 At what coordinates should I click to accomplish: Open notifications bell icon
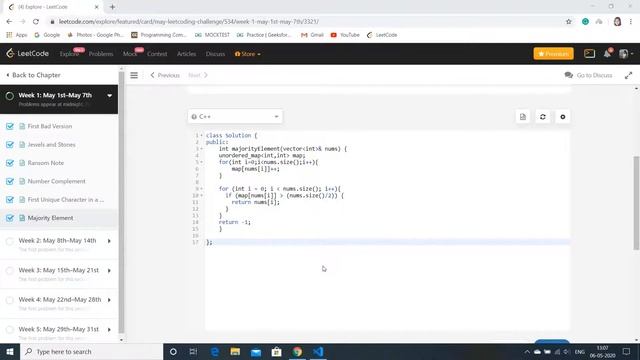point(607,53)
